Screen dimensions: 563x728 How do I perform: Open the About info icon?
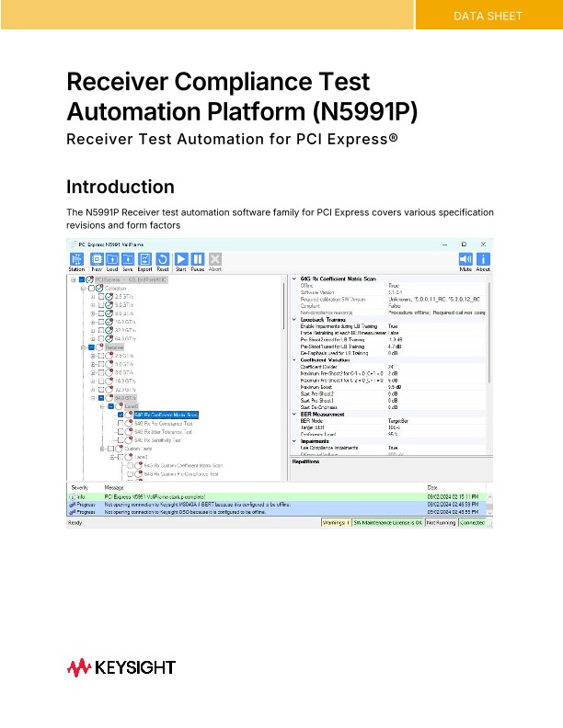483,259
